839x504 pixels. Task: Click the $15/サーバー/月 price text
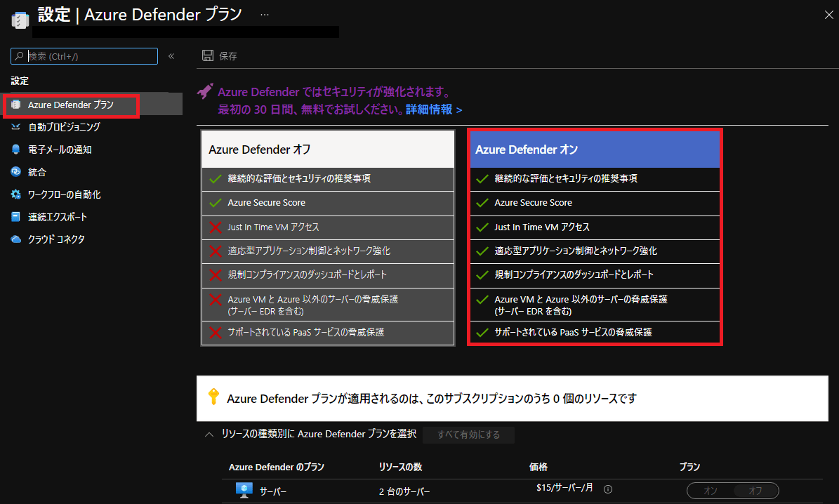point(564,487)
